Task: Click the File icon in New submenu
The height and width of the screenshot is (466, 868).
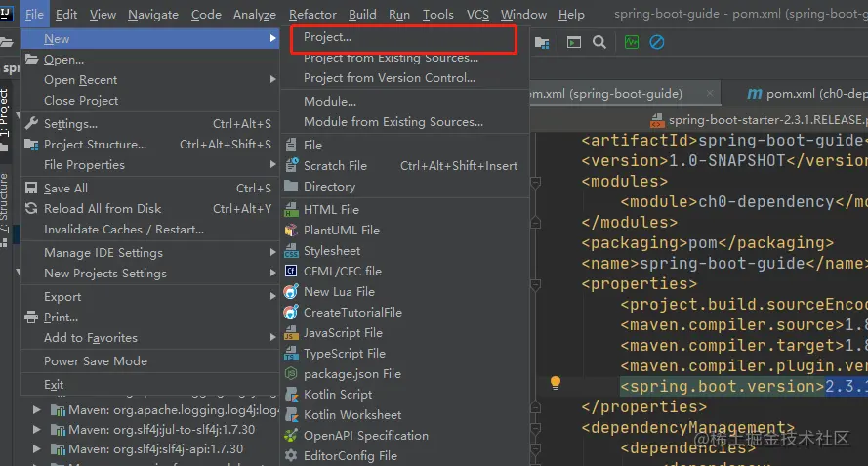Action: (291, 146)
